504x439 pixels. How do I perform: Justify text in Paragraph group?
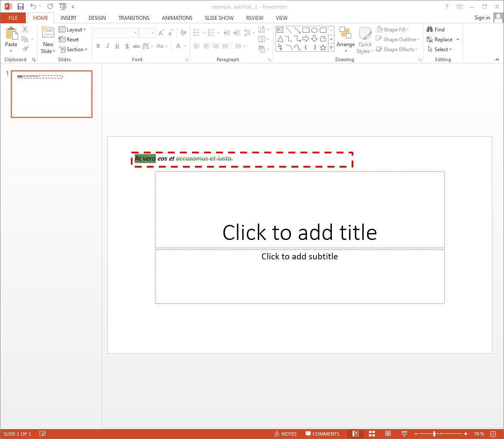pos(226,46)
